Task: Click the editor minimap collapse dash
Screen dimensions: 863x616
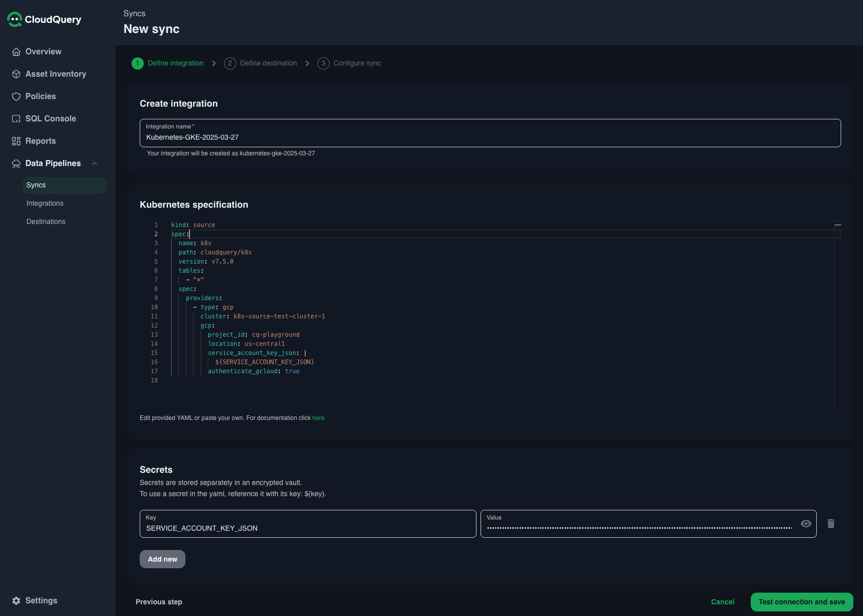Action: 838,224
